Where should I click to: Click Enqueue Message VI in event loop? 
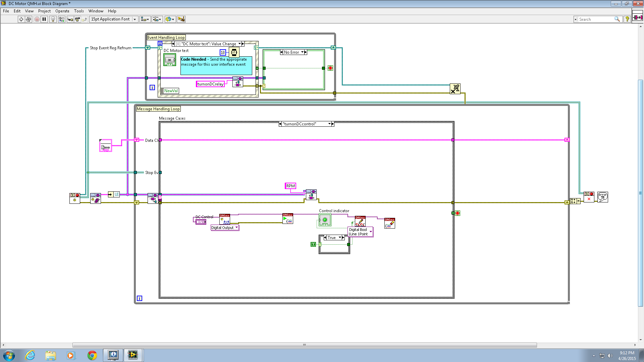[x=238, y=82]
